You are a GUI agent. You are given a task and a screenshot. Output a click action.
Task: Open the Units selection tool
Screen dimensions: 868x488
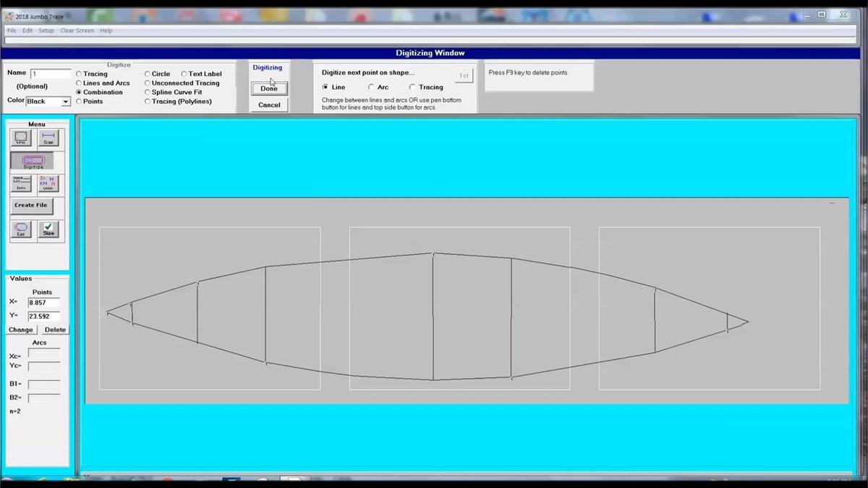[x=48, y=184]
